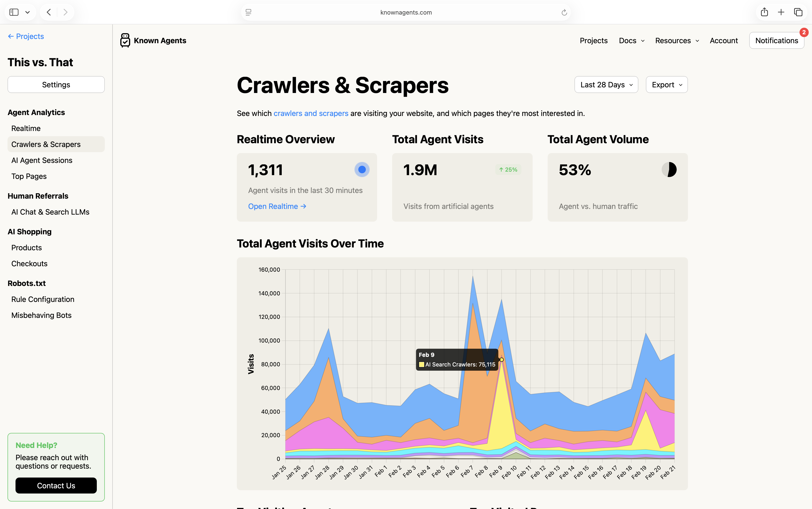Click the Safari sidebar toggle icon
Screen dimensions: 812x509
[14, 12]
